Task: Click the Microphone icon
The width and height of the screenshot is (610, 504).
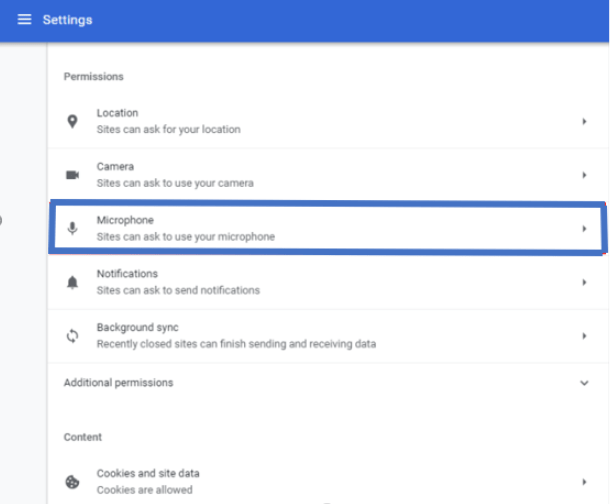Action: pyautogui.click(x=72, y=229)
